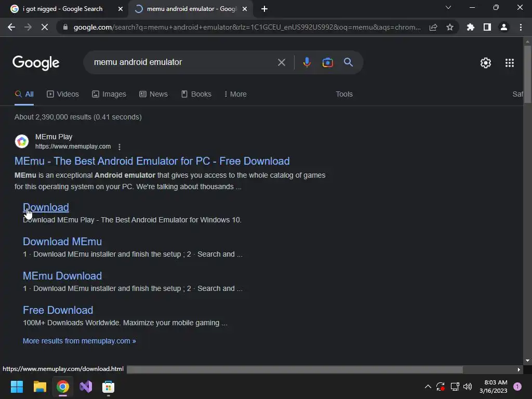Viewport: 532px width, 399px height.
Task: Open options for MEmu Play result
Action: point(119,147)
